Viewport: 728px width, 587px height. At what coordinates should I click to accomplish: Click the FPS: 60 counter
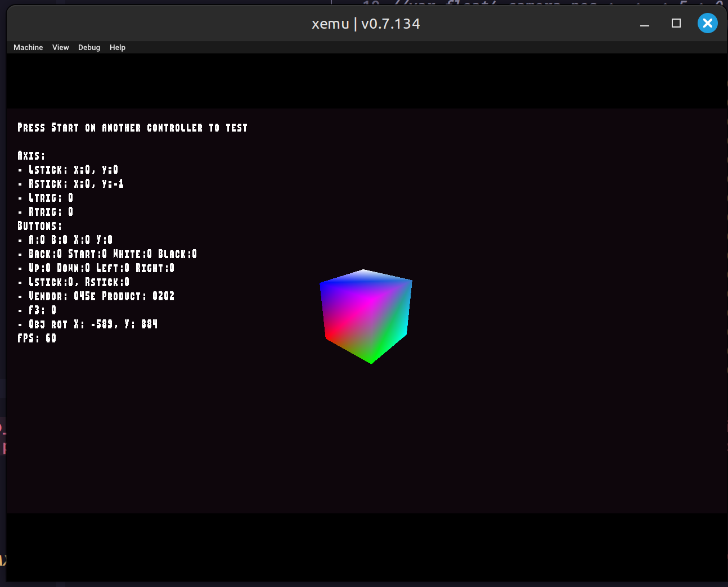coord(37,338)
